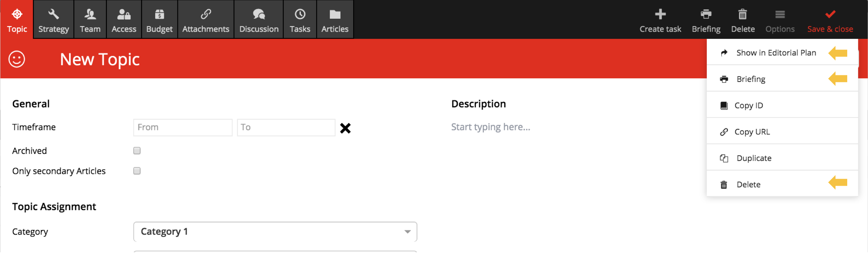
Task: Click the smiley face topic icon
Action: click(16, 59)
